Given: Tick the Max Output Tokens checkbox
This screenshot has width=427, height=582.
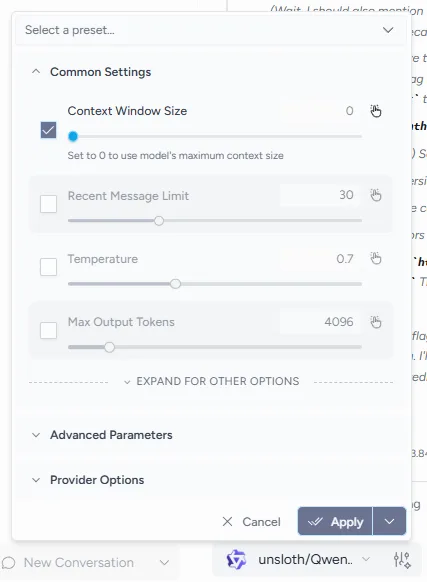Looking at the screenshot, I should click(48, 330).
